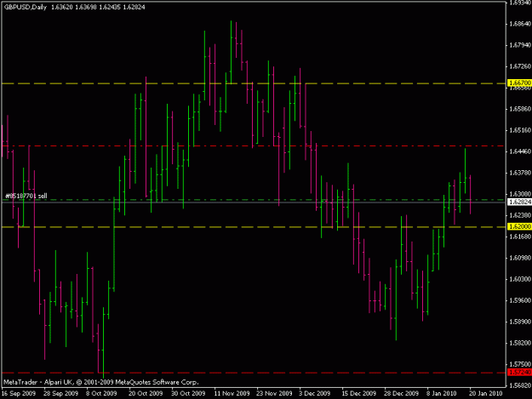Click price label 1.68640 on the axis
This screenshot has width=532, height=399.
(520, 24)
